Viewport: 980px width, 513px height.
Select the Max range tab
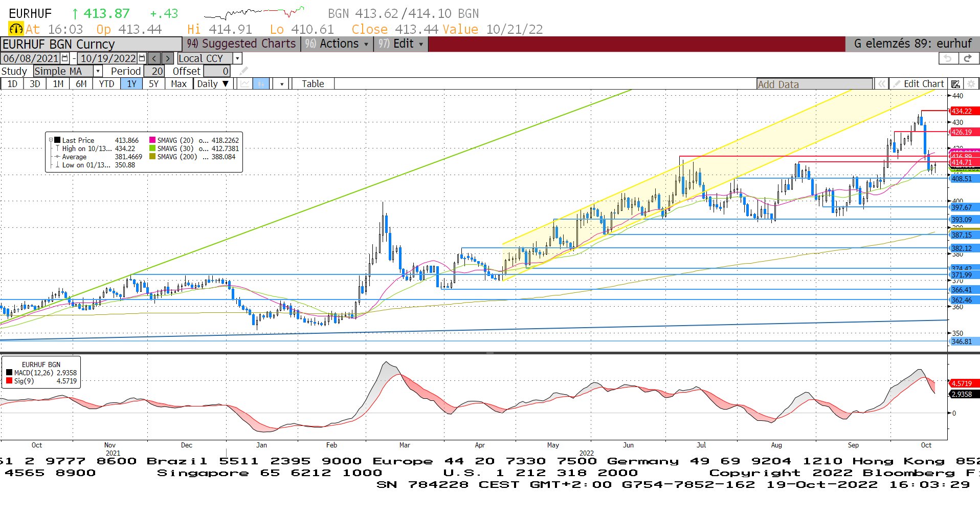(x=179, y=84)
